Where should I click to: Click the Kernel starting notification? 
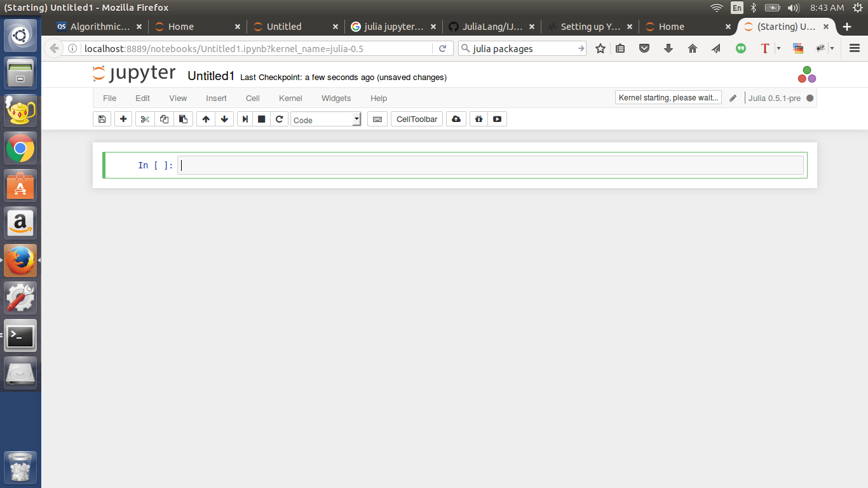[x=668, y=98]
